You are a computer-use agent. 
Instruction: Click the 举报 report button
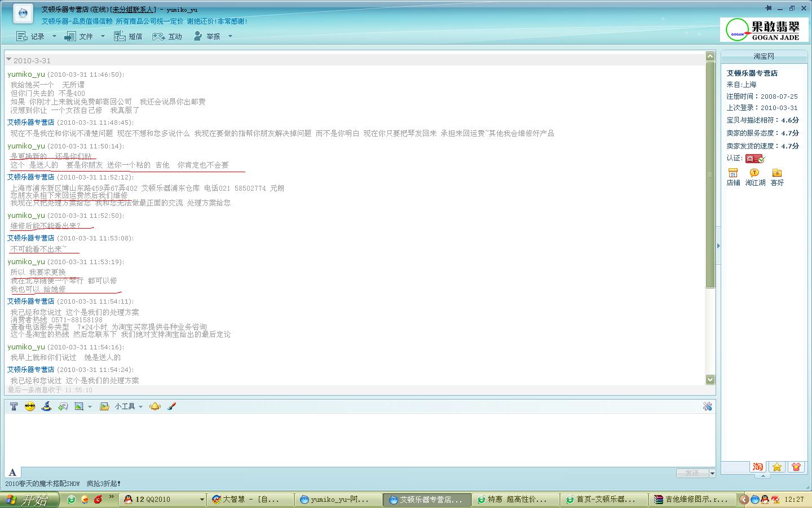[x=206, y=36]
